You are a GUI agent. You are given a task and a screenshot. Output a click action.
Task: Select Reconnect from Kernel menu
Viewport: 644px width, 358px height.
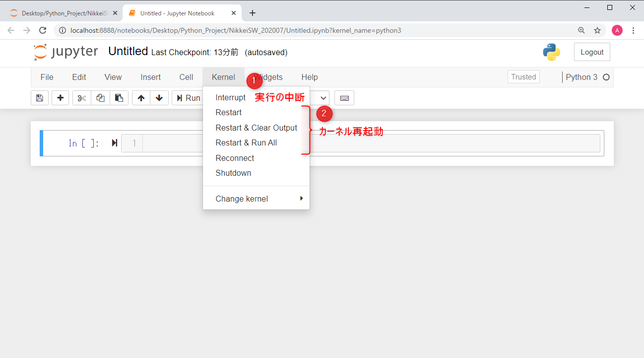[x=256, y=158]
